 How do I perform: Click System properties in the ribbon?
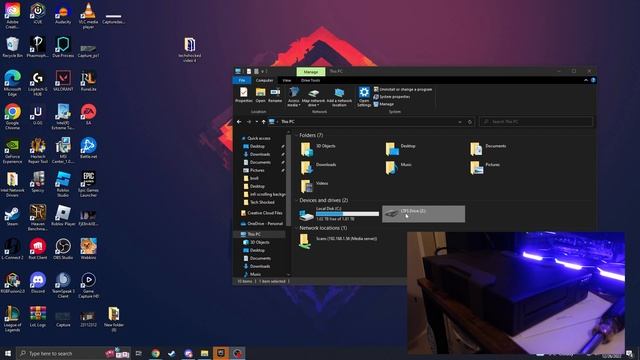[x=392, y=97]
